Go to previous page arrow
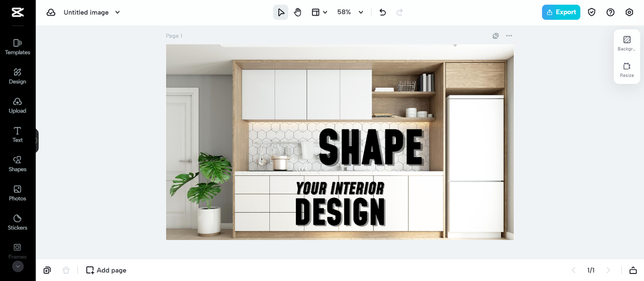 pos(574,270)
